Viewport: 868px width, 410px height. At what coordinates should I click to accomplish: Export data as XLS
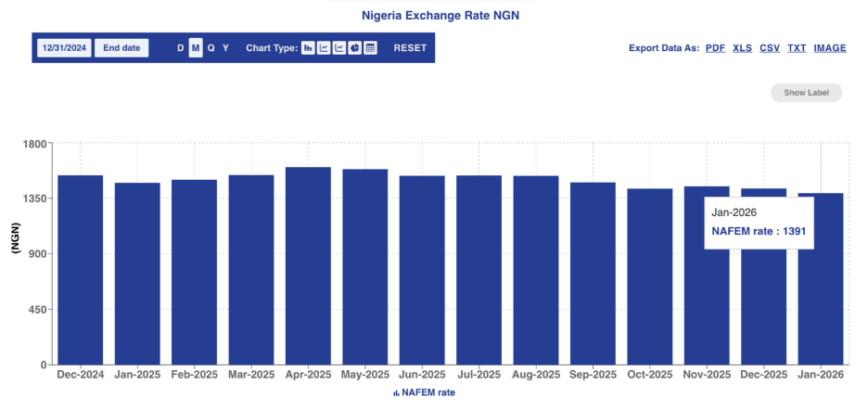742,48
